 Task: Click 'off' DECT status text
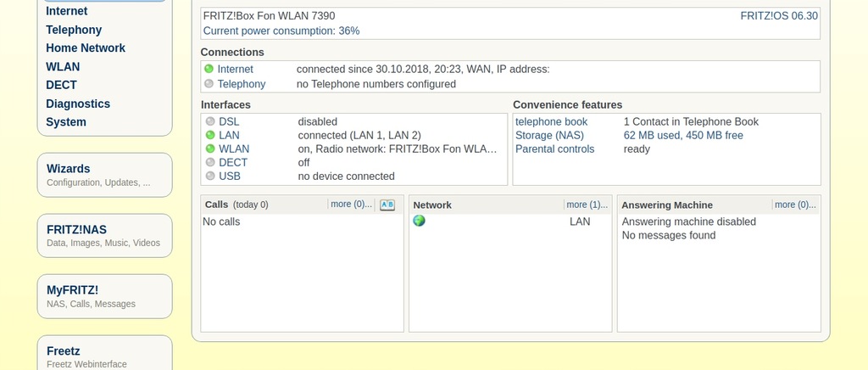[x=303, y=162]
